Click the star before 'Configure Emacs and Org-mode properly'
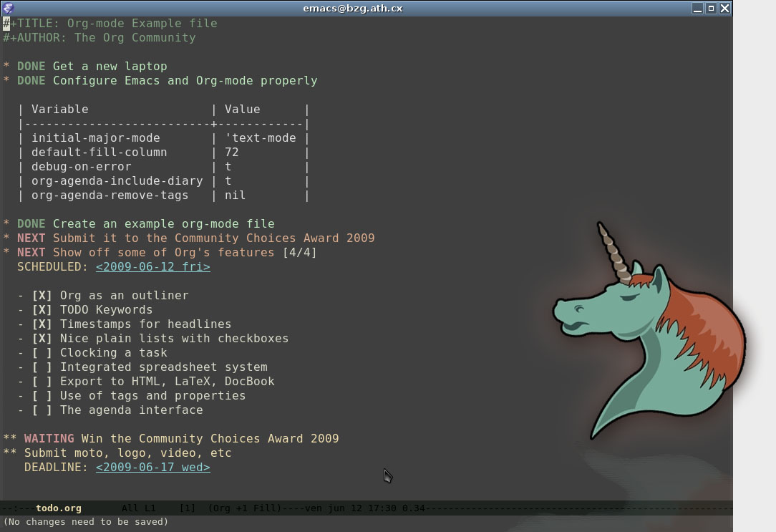 pos(6,81)
